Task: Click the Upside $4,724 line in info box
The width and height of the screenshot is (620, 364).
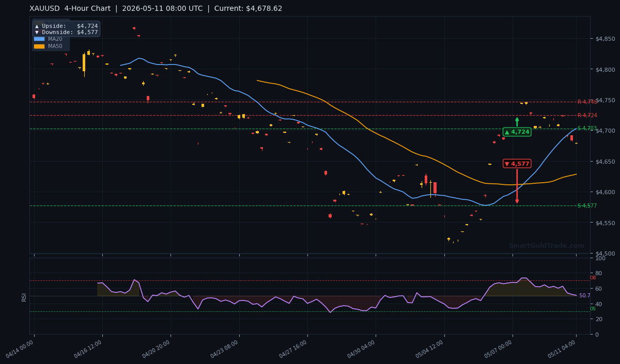Action: 66,26
